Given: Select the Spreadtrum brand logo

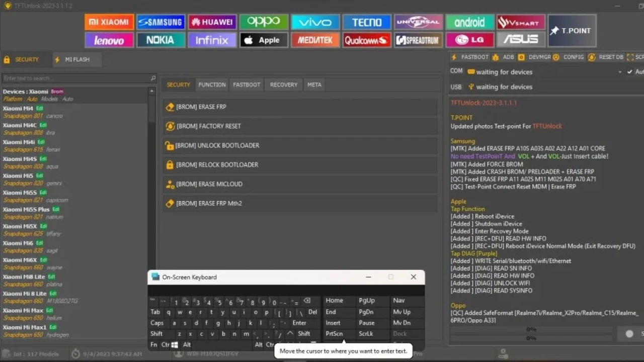Looking at the screenshot, I should point(418,40).
